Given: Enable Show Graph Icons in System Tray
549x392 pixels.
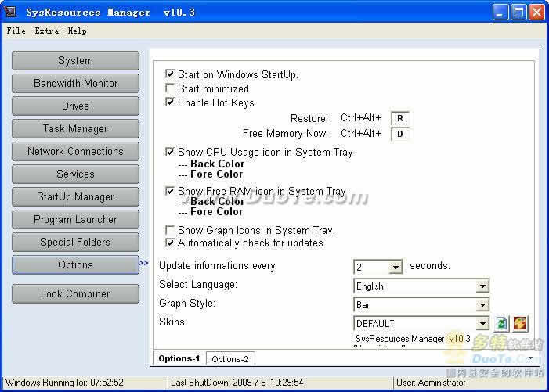Looking at the screenshot, I should click(169, 230).
